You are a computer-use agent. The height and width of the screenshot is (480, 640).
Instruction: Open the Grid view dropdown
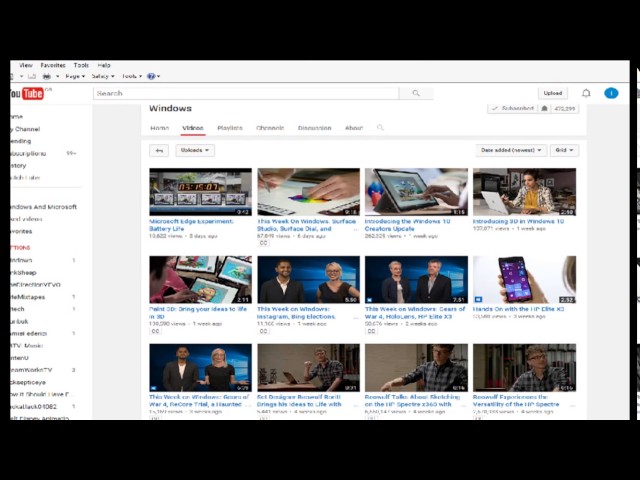(x=564, y=150)
